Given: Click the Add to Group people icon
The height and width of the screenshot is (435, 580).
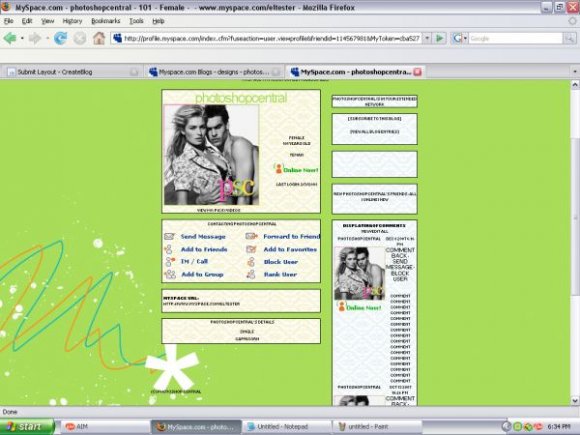Looking at the screenshot, I should pos(170,274).
